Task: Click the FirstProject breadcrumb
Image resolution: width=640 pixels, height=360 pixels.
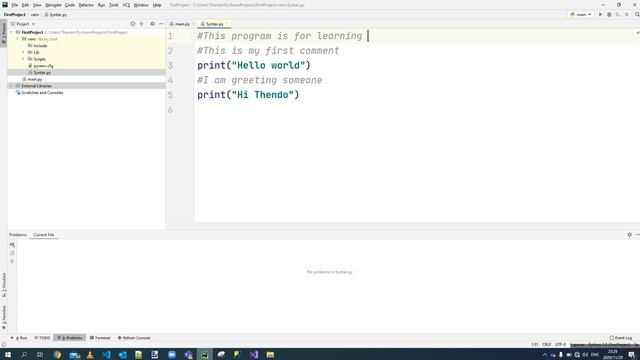Action: (x=14, y=14)
